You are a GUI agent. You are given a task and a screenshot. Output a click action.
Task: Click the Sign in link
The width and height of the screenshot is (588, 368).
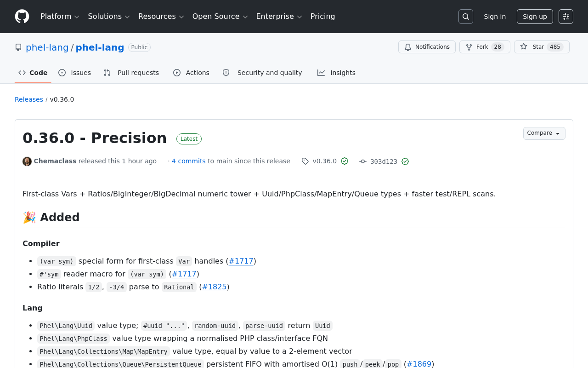click(495, 17)
